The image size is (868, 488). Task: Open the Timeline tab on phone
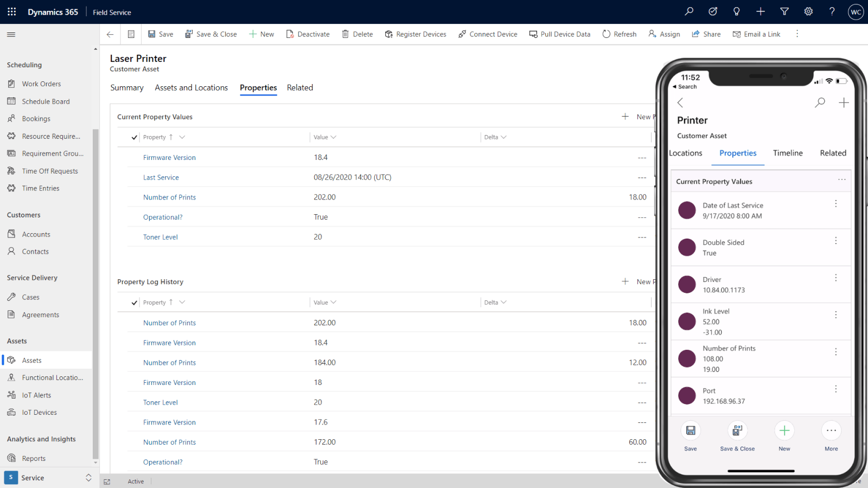point(788,153)
